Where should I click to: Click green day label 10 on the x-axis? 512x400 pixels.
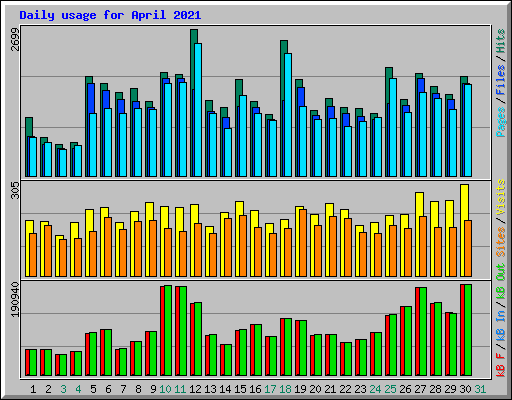tap(165, 389)
